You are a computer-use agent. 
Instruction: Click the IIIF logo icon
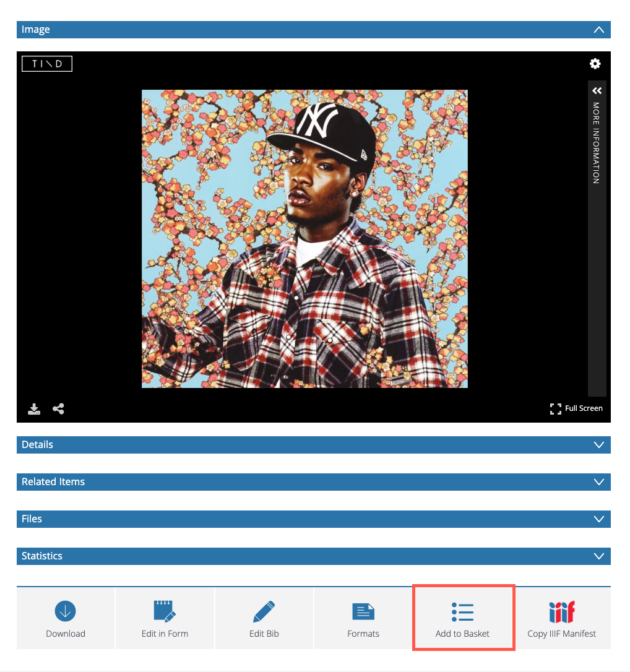561,611
